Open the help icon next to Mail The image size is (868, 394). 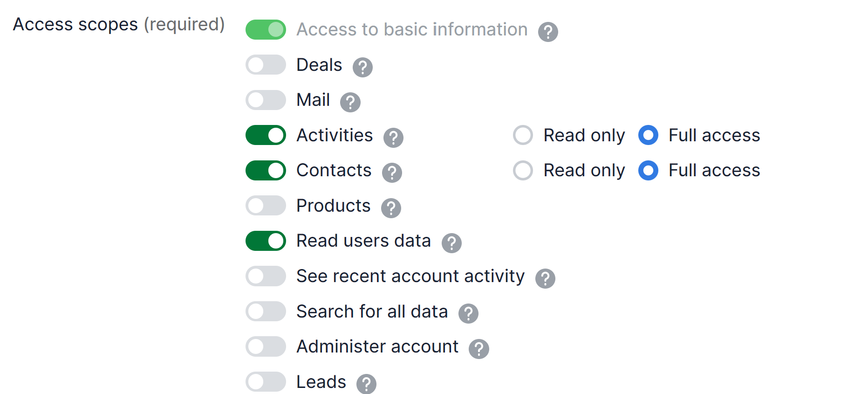pos(350,102)
